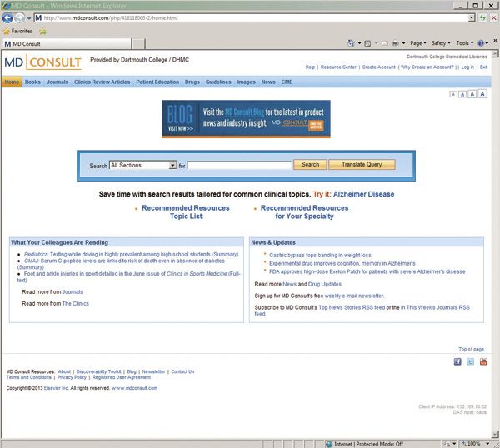Select the second largest text size icon
The width and height of the screenshot is (500, 448).
(x=472, y=94)
